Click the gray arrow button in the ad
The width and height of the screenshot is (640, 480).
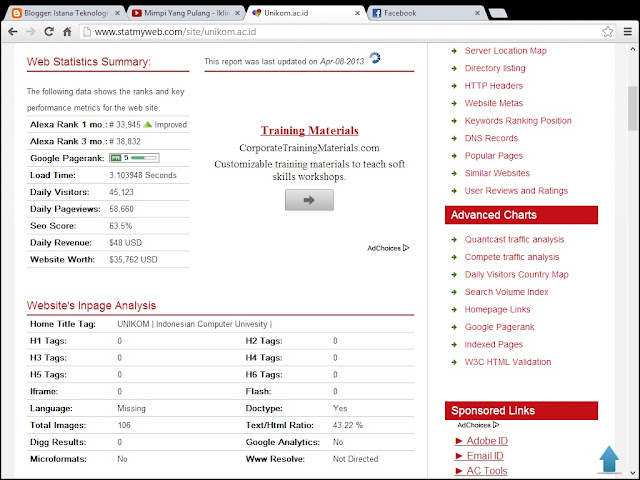click(x=309, y=200)
